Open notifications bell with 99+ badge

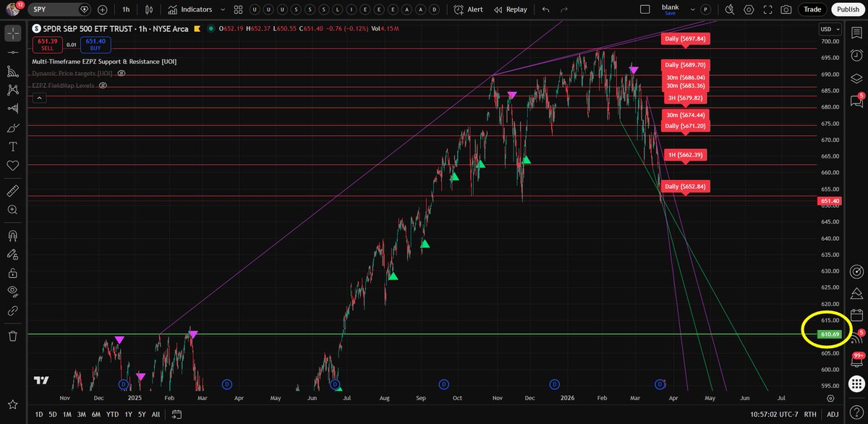857,360
